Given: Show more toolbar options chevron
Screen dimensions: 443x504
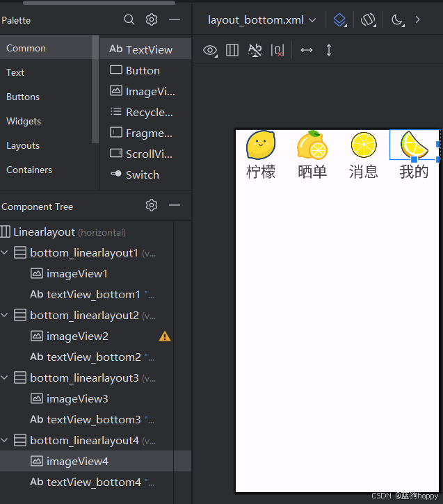Looking at the screenshot, I should click(x=417, y=20).
